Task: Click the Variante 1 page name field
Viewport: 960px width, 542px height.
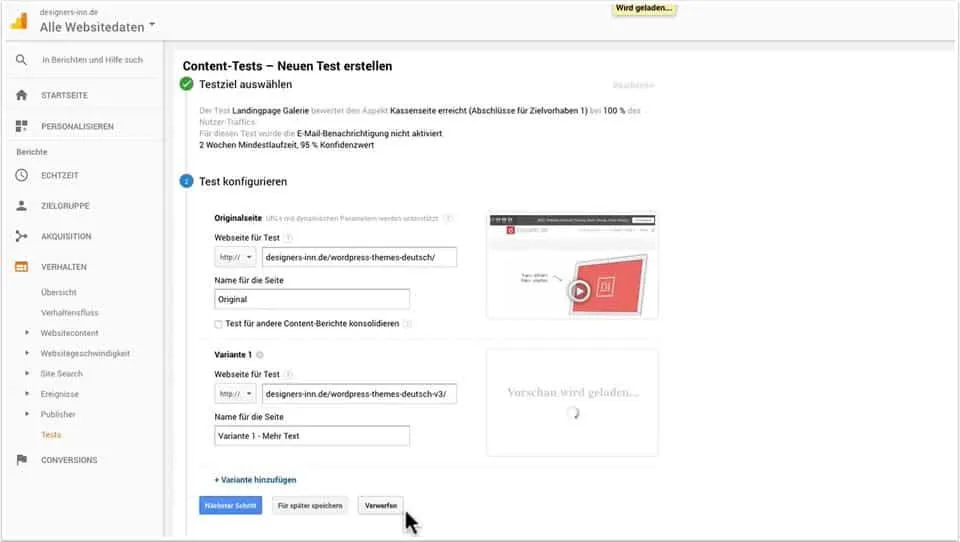Action: point(312,436)
